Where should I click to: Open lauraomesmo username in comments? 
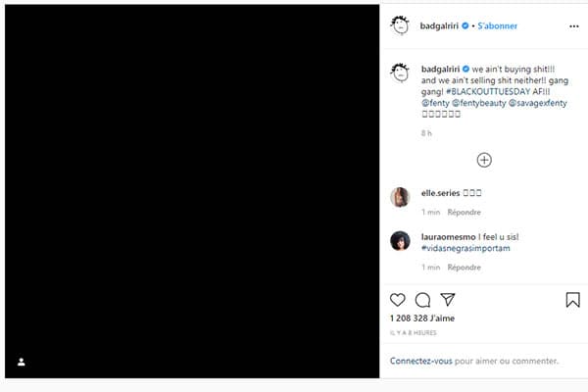[448, 237]
